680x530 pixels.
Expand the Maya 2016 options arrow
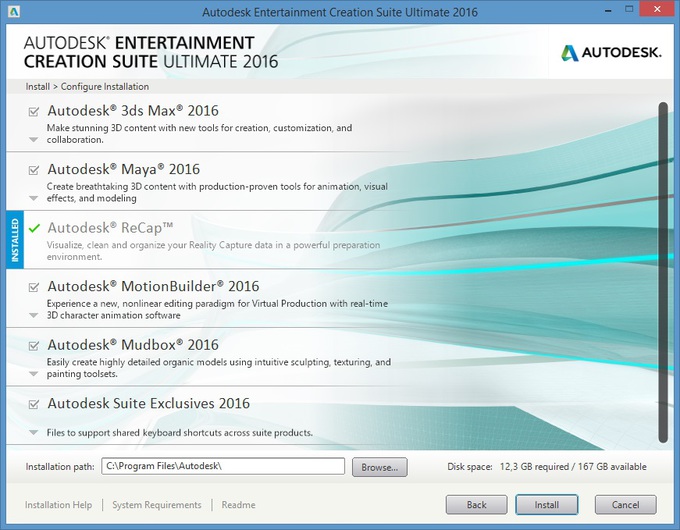tap(33, 198)
